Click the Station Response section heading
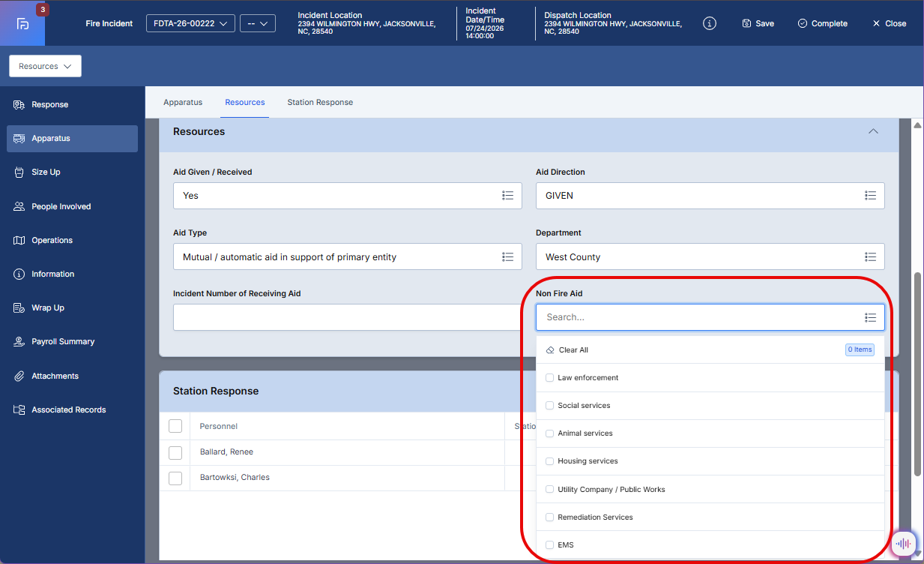 pyautogui.click(x=216, y=391)
